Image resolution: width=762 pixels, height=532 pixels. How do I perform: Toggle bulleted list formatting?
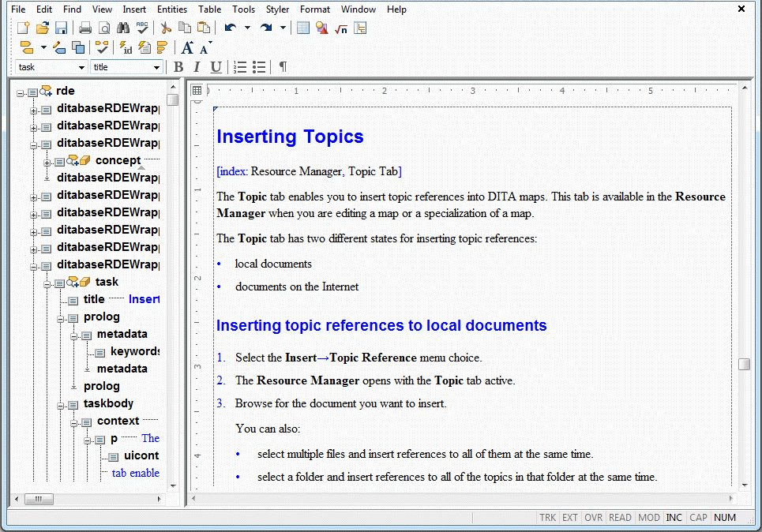[259, 67]
